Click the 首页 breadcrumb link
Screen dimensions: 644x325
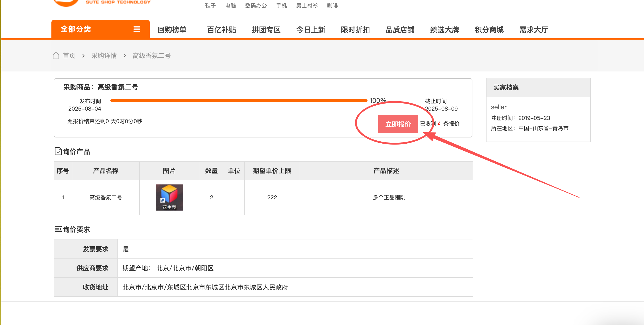(69, 56)
